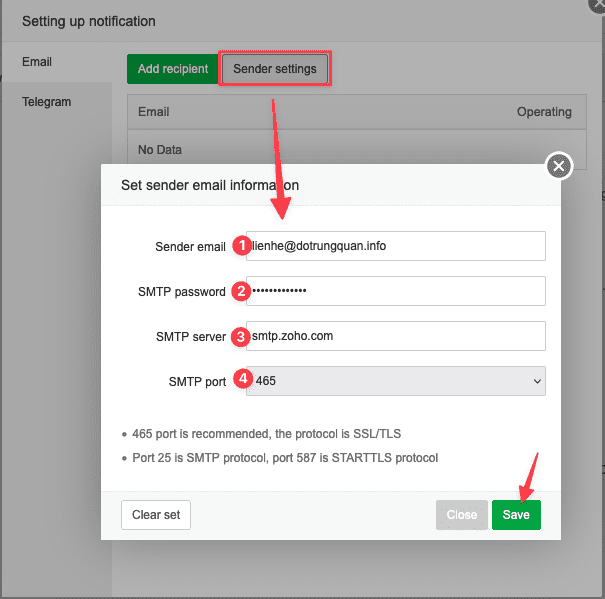This screenshot has height=599, width=605.
Task: Close the sender email dialog with the X icon
Action: tap(559, 166)
